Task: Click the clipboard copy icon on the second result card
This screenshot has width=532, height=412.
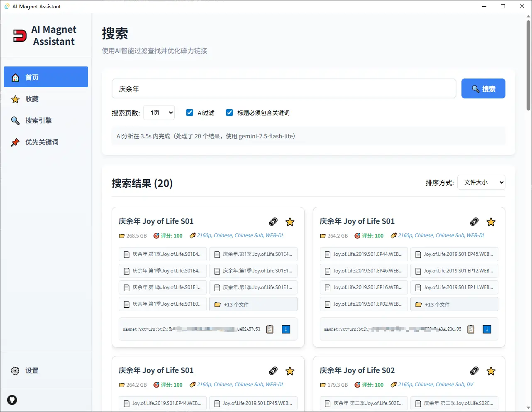Action: click(471, 329)
